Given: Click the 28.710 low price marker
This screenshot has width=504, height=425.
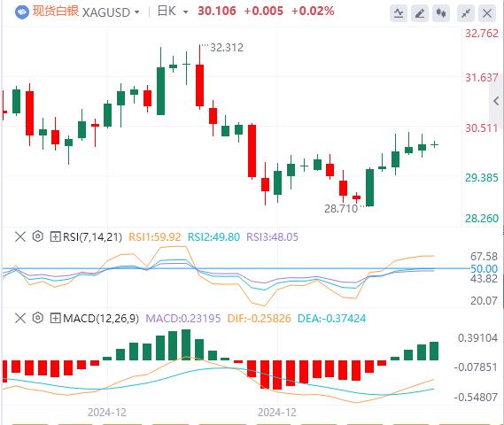Looking at the screenshot, I should [x=341, y=208].
